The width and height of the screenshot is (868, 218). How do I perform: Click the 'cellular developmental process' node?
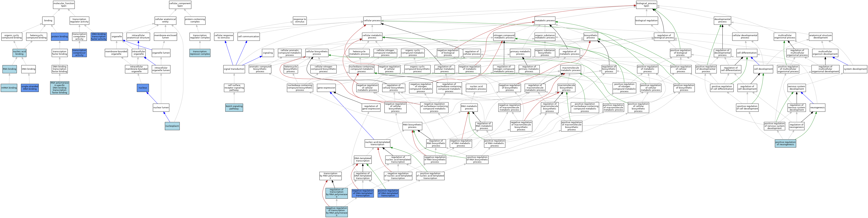click(x=745, y=36)
